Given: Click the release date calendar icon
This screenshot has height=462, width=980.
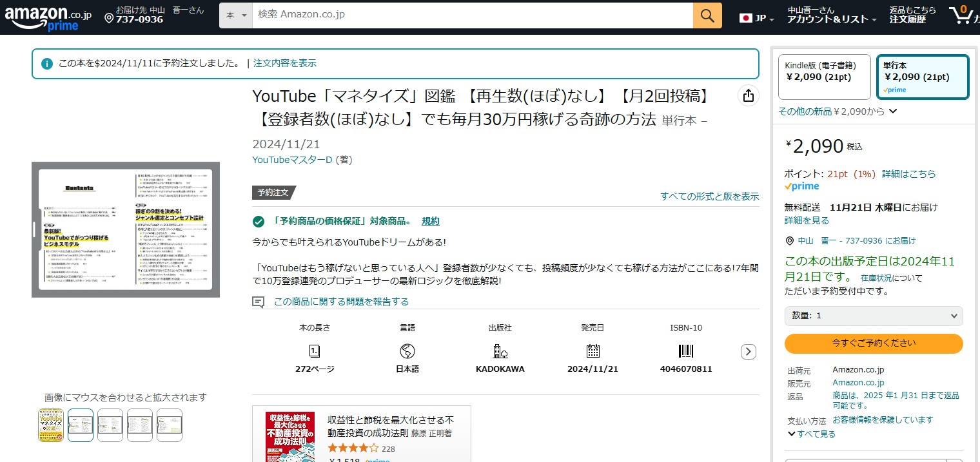Looking at the screenshot, I should coord(593,351).
